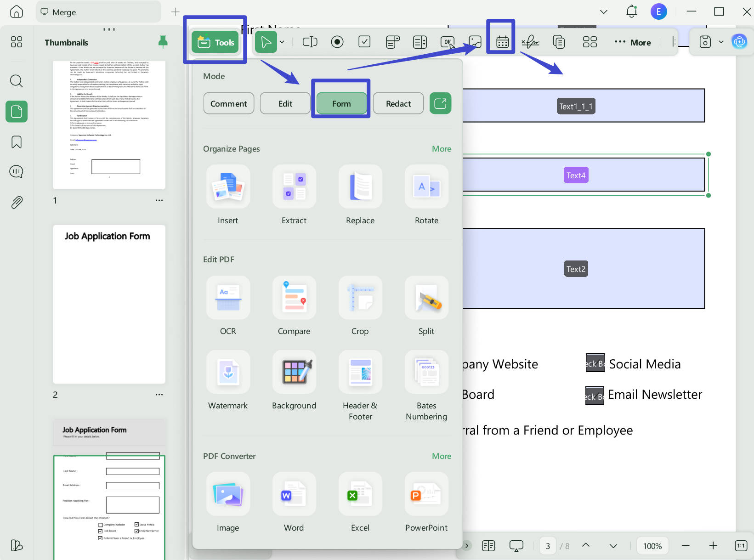Launch the Split tool

click(426, 305)
